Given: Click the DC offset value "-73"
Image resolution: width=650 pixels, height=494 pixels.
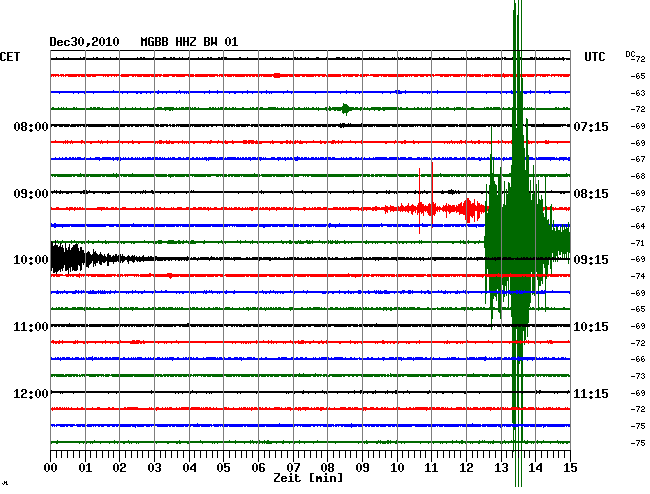Looking at the screenshot, I should tap(638, 376).
